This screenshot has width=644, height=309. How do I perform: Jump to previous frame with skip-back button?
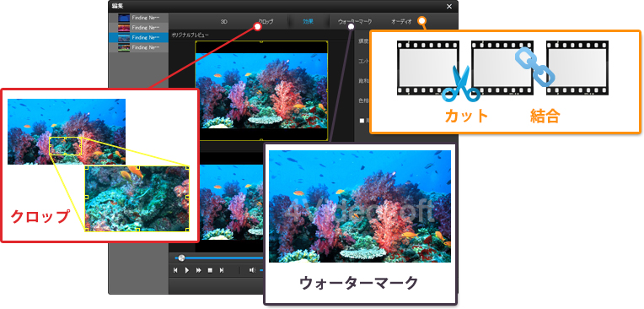[x=175, y=270]
